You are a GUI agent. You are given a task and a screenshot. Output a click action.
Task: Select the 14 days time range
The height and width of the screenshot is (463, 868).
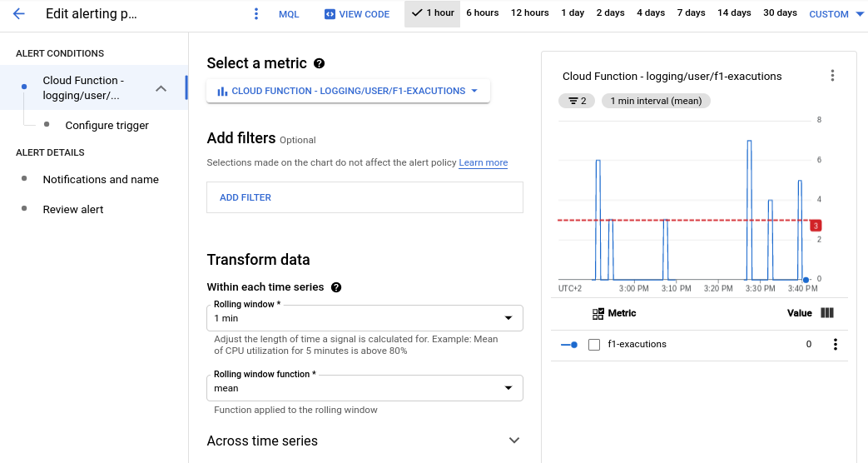tap(734, 12)
